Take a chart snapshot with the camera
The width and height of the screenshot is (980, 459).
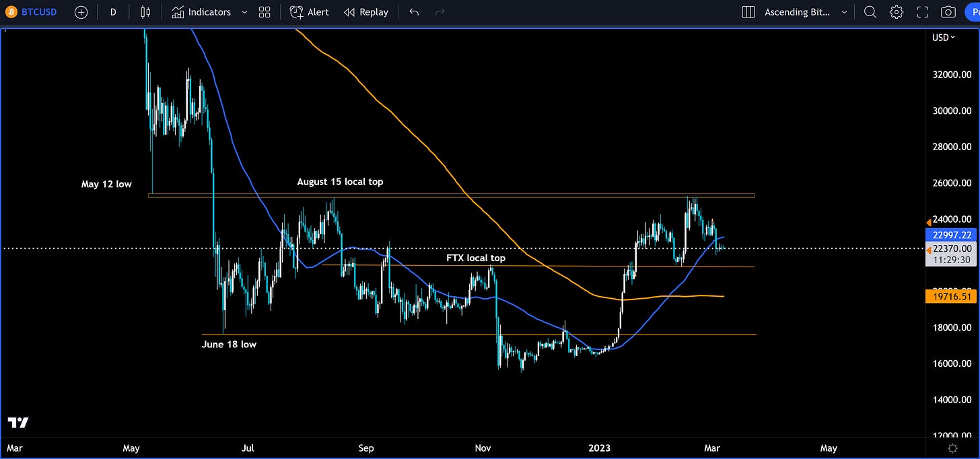click(948, 12)
